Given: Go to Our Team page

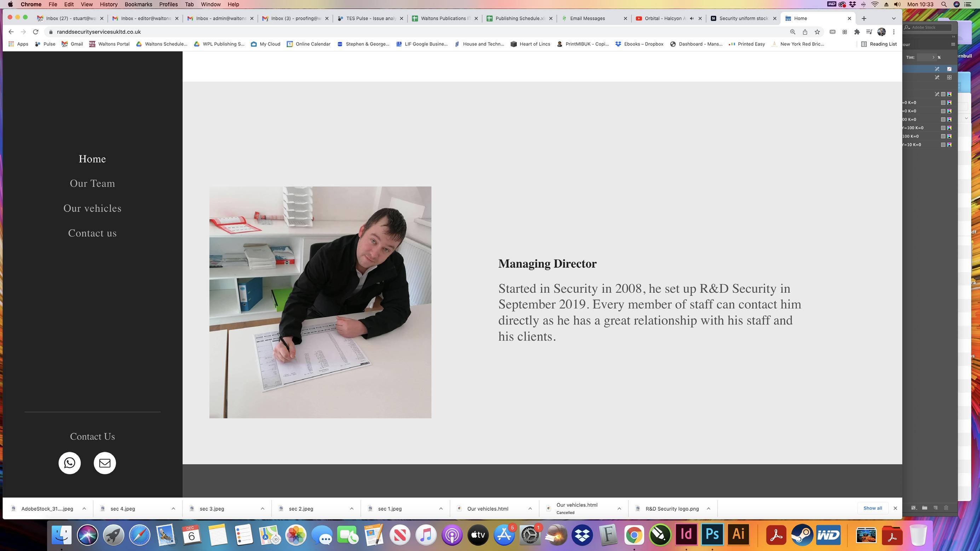Looking at the screenshot, I should pos(92,183).
